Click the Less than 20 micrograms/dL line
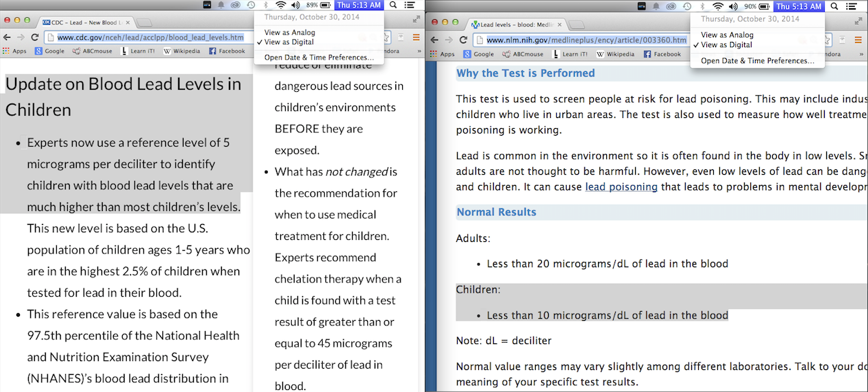Image resolution: width=868 pixels, height=392 pixels. (607, 263)
